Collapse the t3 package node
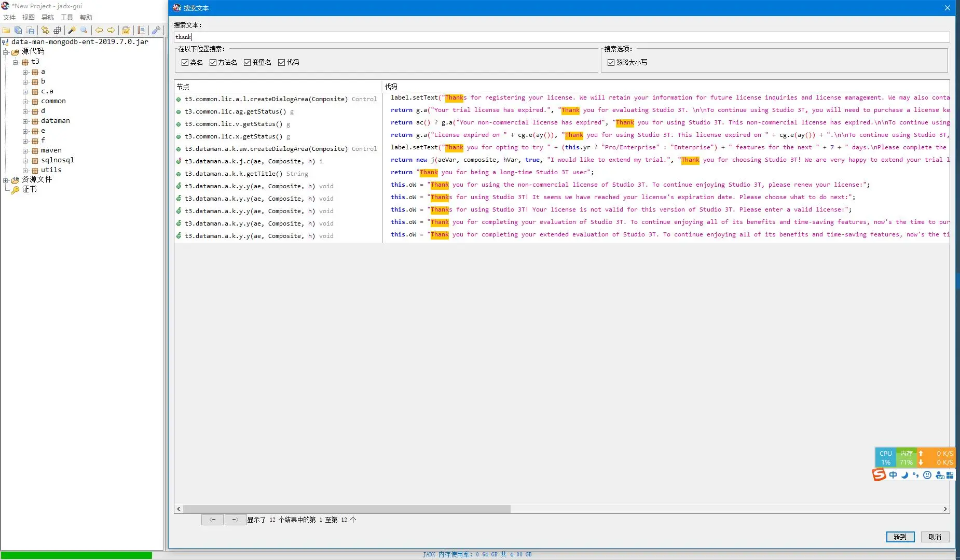Image resolution: width=960 pixels, height=560 pixels. click(16, 62)
